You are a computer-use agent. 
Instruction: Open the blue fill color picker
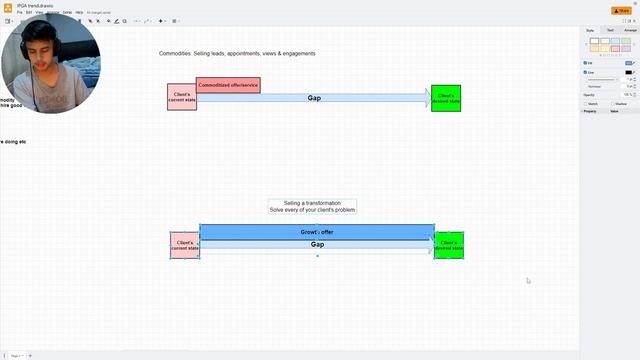629,63
